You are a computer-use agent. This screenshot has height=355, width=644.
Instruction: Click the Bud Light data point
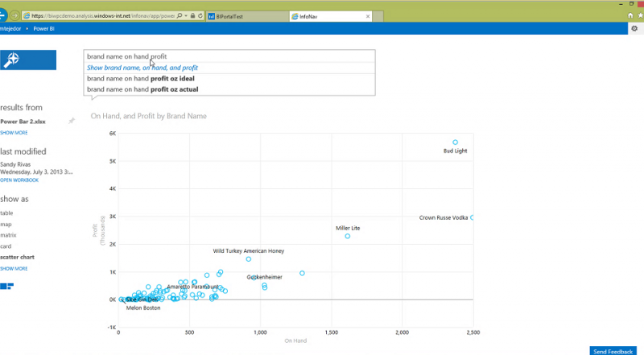pyautogui.click(x=455, y=142)
